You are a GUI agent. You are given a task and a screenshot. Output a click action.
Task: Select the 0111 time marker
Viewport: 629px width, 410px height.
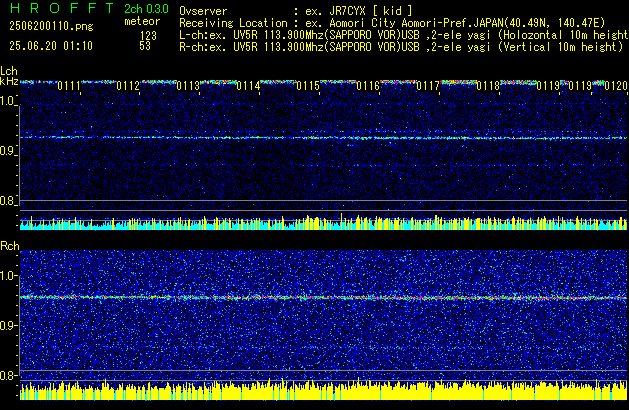pyautogui.click(x=69, y=86)
